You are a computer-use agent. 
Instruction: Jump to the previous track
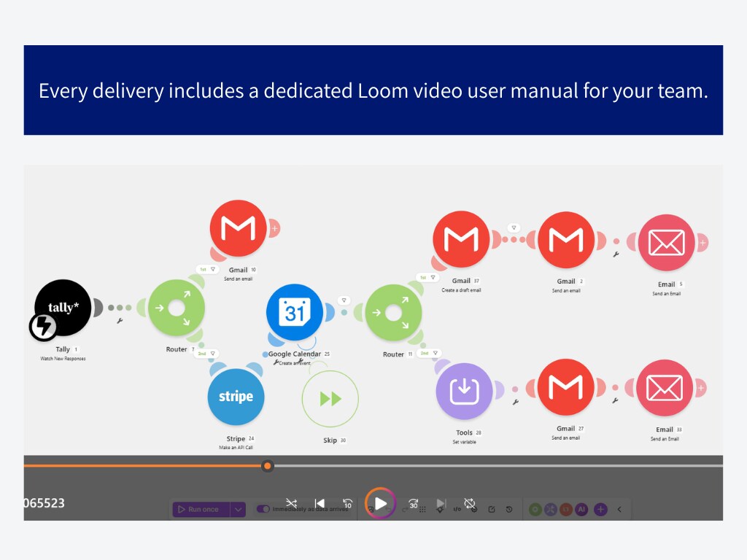point(320,503)
